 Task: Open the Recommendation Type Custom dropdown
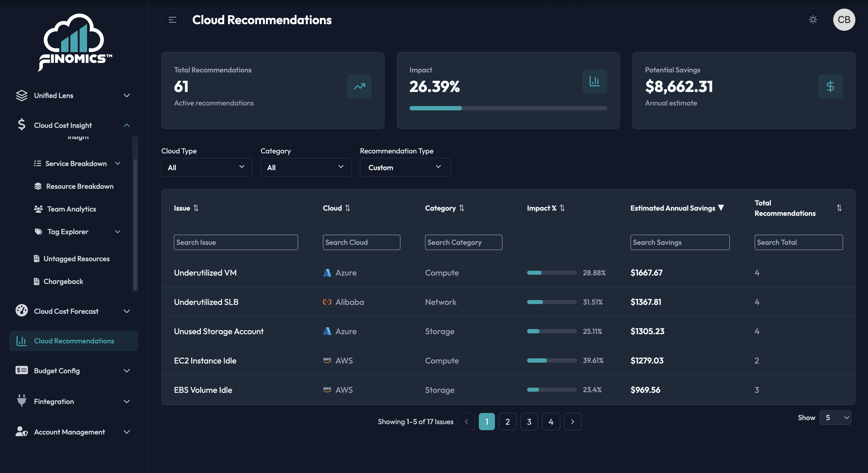[x=405, y=168]
